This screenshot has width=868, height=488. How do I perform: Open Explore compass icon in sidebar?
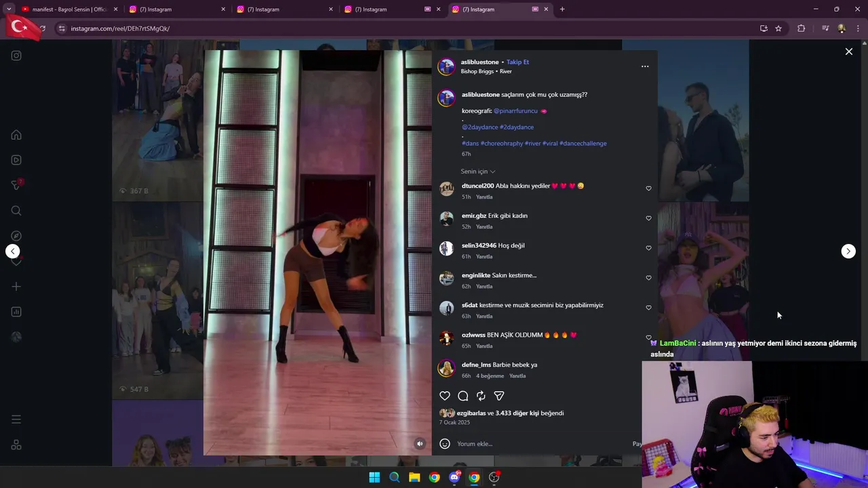16,236
